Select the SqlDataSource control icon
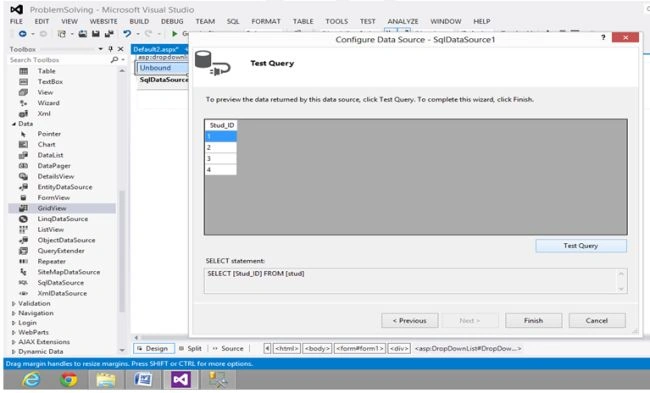 tap(24, 283)
